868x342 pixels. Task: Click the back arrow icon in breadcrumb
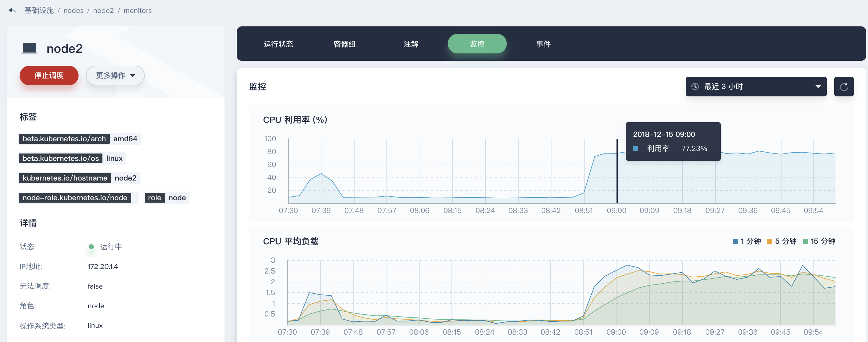[x=12, y=10]
